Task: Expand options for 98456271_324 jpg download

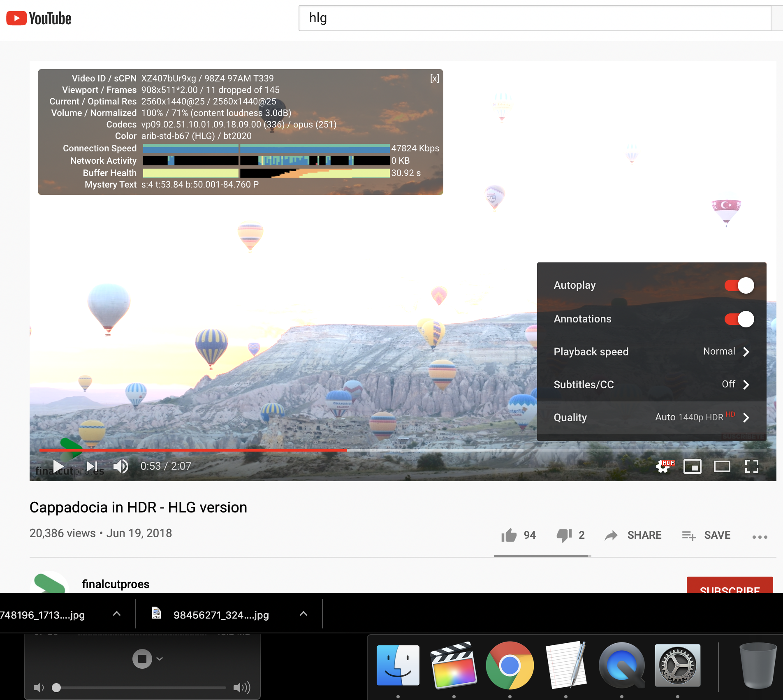Action: (303, 614)
